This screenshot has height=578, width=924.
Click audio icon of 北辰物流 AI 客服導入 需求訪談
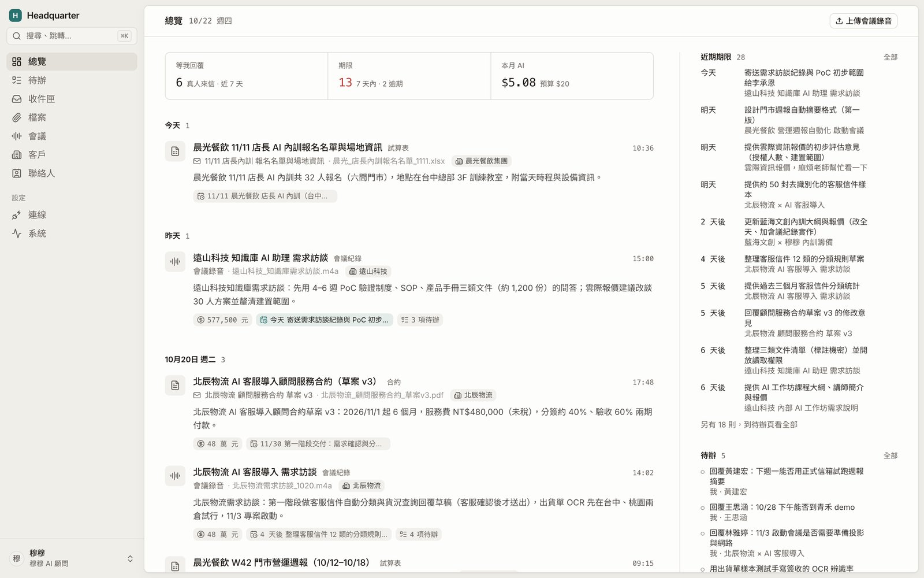coord(175,476)
